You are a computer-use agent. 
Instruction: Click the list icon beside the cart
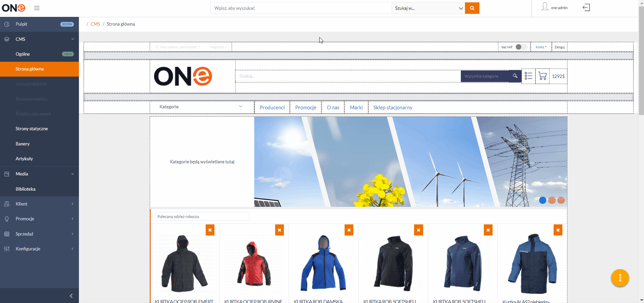528,76
